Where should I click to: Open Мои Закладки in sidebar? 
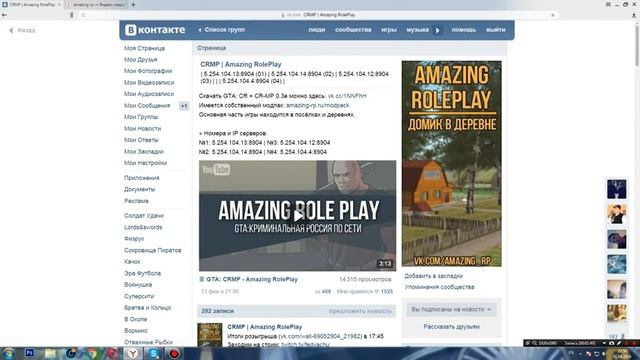pyautogui.click(x=144, y=151)
